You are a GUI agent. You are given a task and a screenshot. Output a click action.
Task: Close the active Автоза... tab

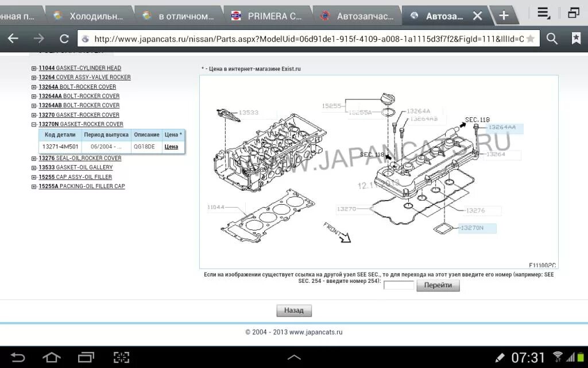[x=477, y=16]
